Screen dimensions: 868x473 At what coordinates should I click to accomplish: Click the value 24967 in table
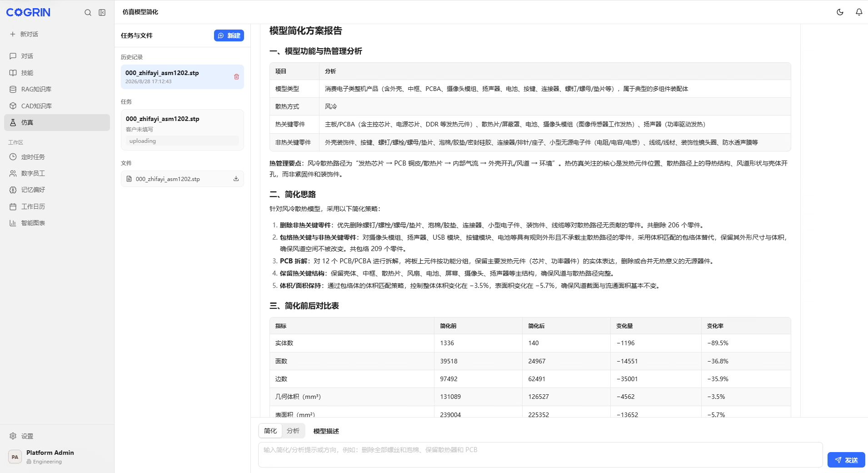pyautogui.click(x=537, y=361)
